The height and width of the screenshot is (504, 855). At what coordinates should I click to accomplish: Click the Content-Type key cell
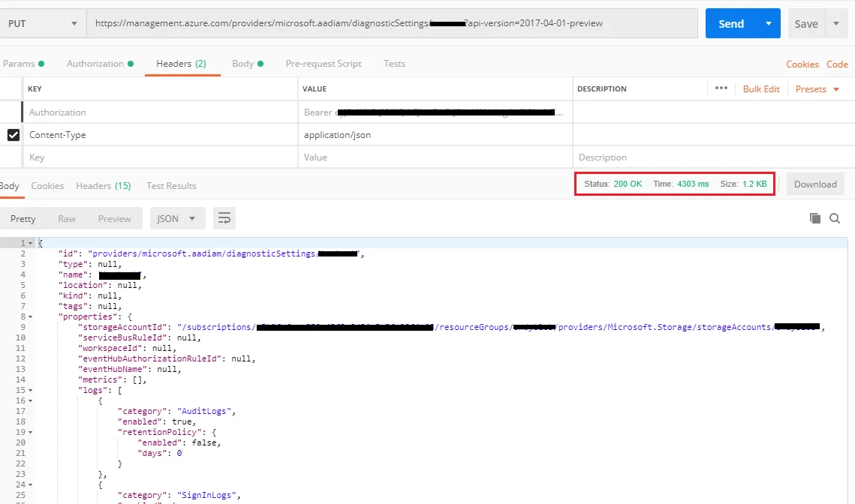coord(161,134)
